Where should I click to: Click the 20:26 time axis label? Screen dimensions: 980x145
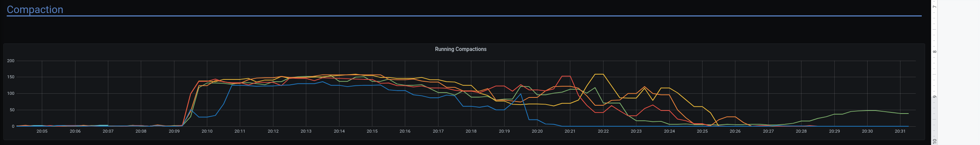click(x=735, y=131)
